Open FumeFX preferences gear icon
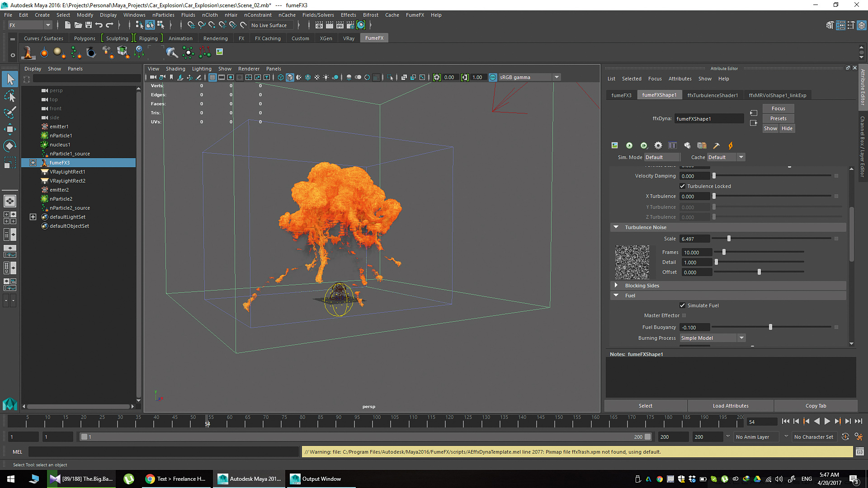This screenshot has height=488, width=868. 658,145
